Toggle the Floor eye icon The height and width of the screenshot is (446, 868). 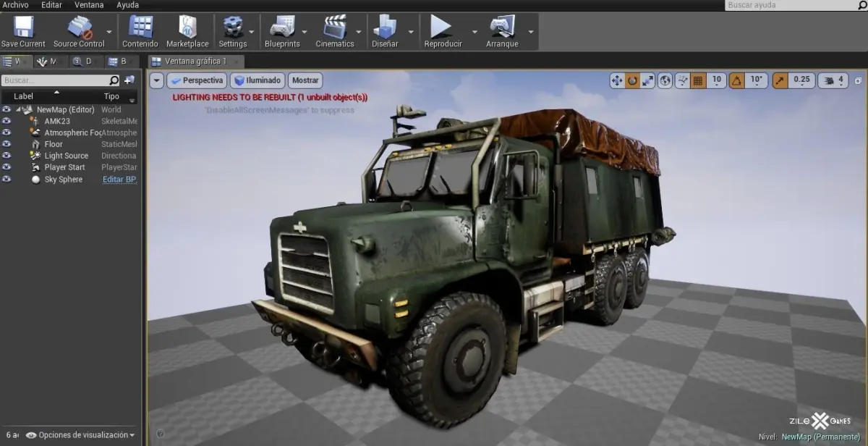coord(7,144)
